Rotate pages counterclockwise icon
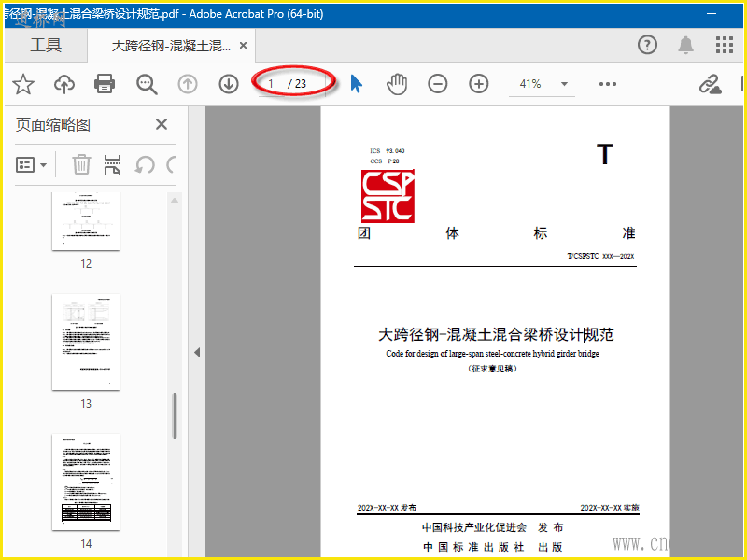 [x=145, y=165]
